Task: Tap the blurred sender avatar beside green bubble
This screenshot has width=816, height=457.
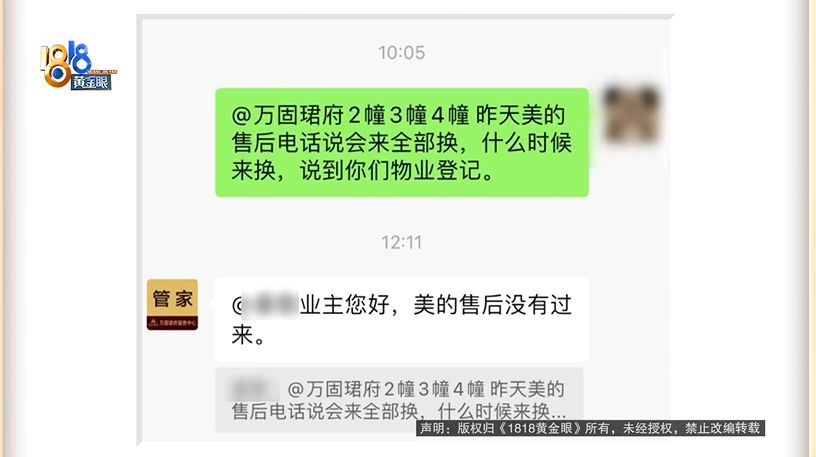Action: point(632,114)
